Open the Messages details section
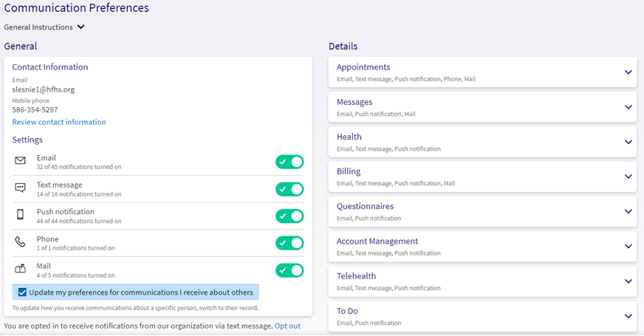The image size is (644, 336). coord(628,107)
